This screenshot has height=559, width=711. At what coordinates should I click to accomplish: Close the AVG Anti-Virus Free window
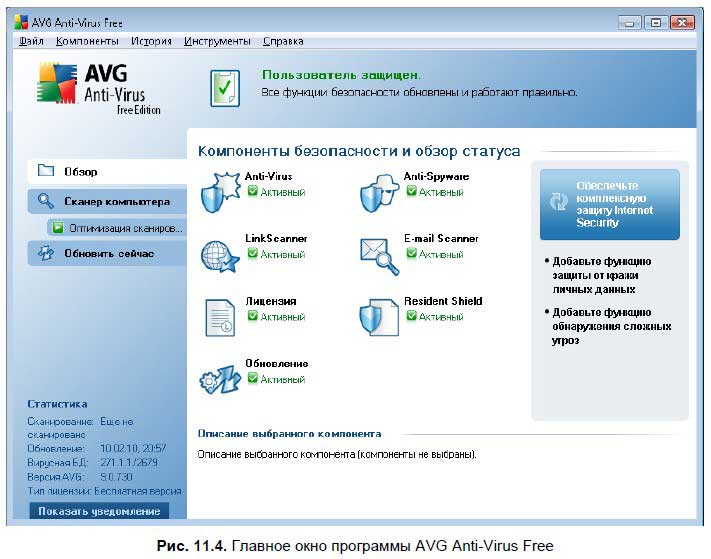682,22
